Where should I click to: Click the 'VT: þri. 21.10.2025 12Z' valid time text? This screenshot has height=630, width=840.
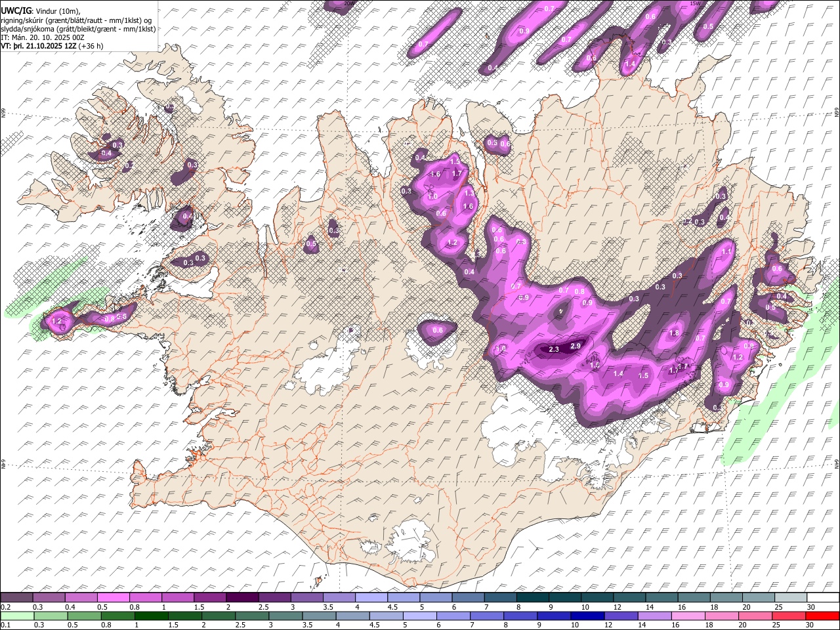click(x=39, y=46)
